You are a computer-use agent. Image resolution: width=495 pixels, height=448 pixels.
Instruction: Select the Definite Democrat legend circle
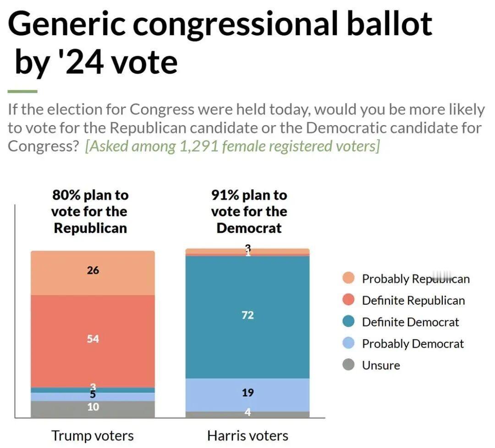(x=348, y=322)
